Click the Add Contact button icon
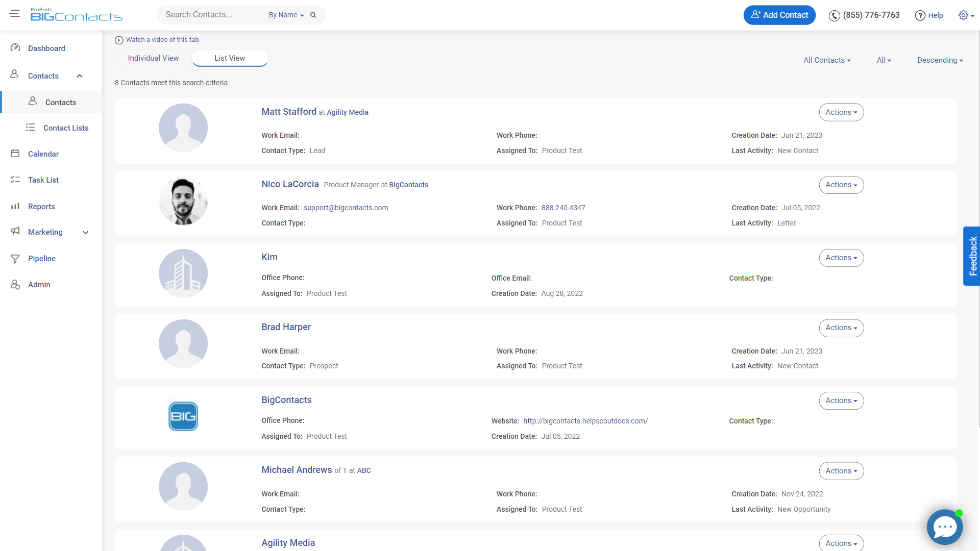Screen dimensions: 980x551 click(755, 15)
